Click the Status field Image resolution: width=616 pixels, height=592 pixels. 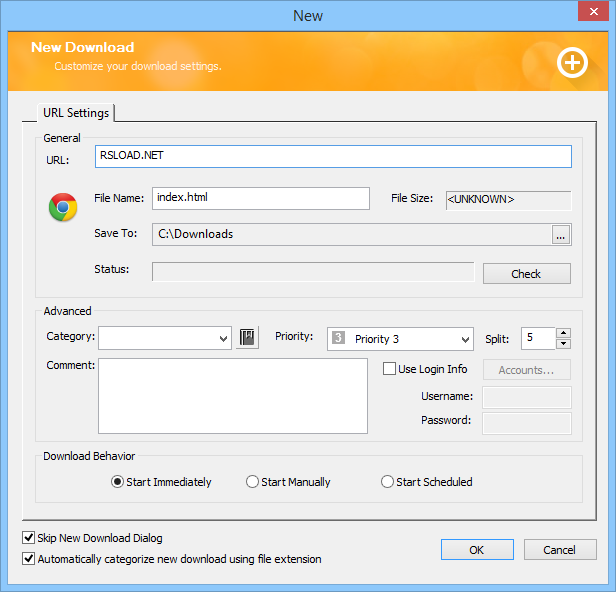(x=313, y=272)
